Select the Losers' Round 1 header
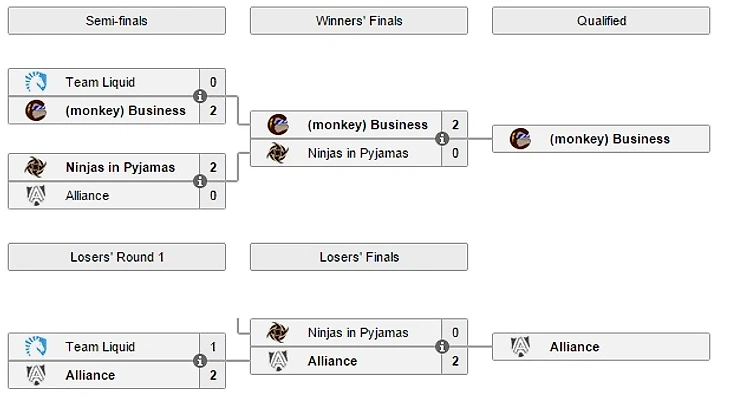 point(117,257)
